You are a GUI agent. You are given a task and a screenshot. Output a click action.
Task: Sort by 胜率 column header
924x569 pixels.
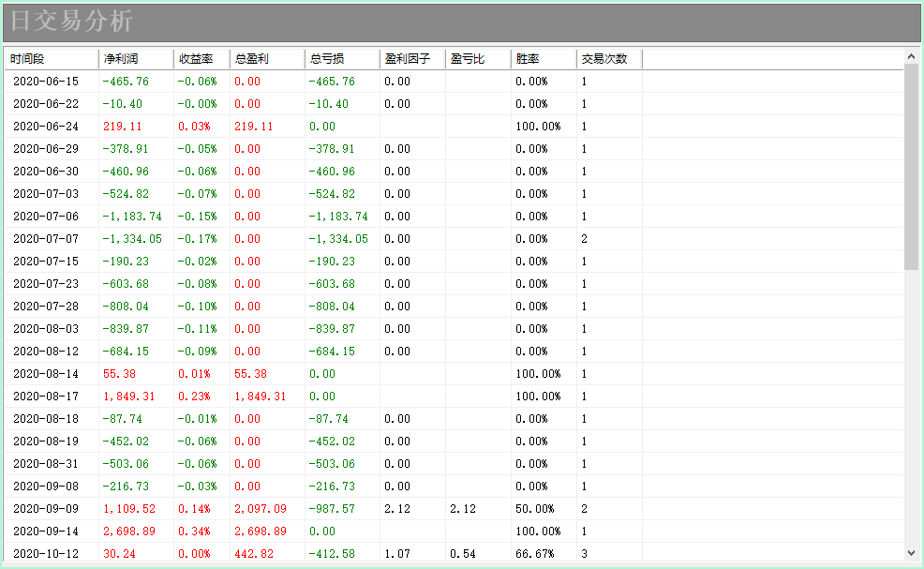[x=544, y=59]
